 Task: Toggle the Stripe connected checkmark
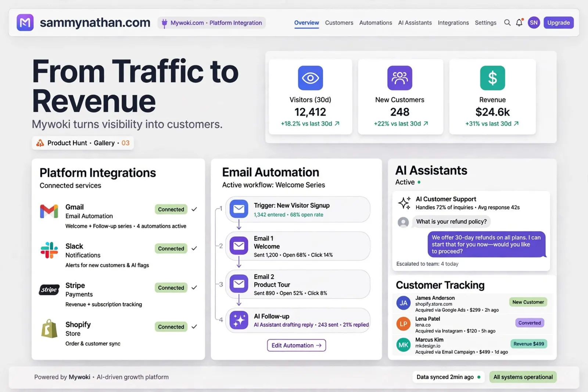tap(194, 288)
